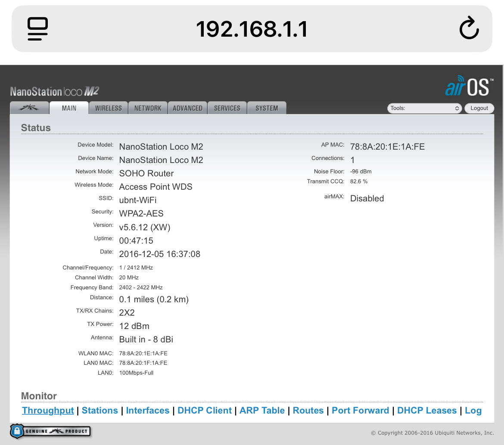This screenshot has width=504, height=445.
Task: Select the Transmit CCQ value 82.6 %
Action: (x=359, y=182)
